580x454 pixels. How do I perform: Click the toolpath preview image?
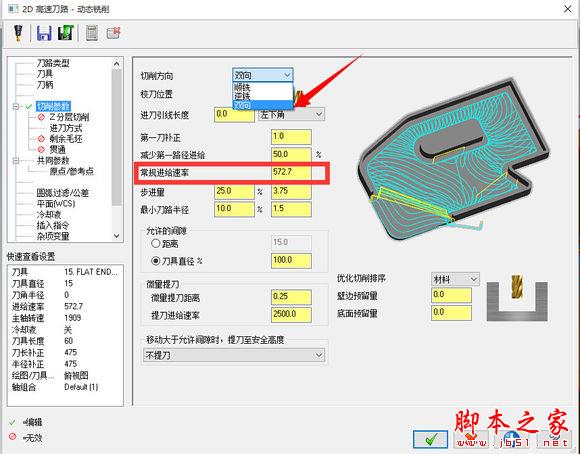coord(454,159)
